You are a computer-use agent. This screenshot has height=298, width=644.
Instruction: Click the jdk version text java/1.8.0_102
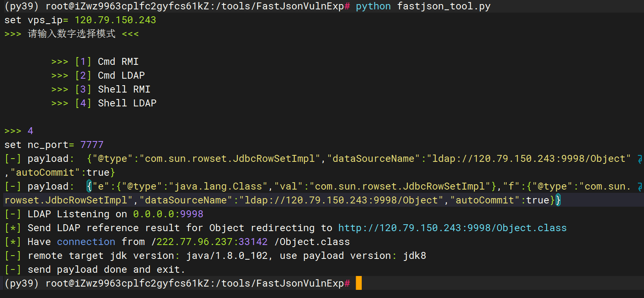(227, 256)
